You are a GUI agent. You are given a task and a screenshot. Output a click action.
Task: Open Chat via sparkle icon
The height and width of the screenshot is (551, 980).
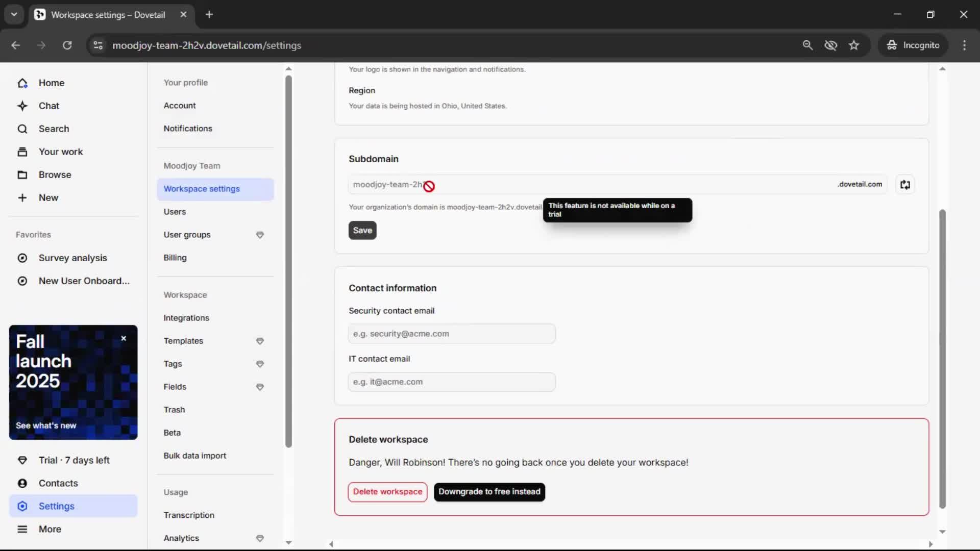22,106
